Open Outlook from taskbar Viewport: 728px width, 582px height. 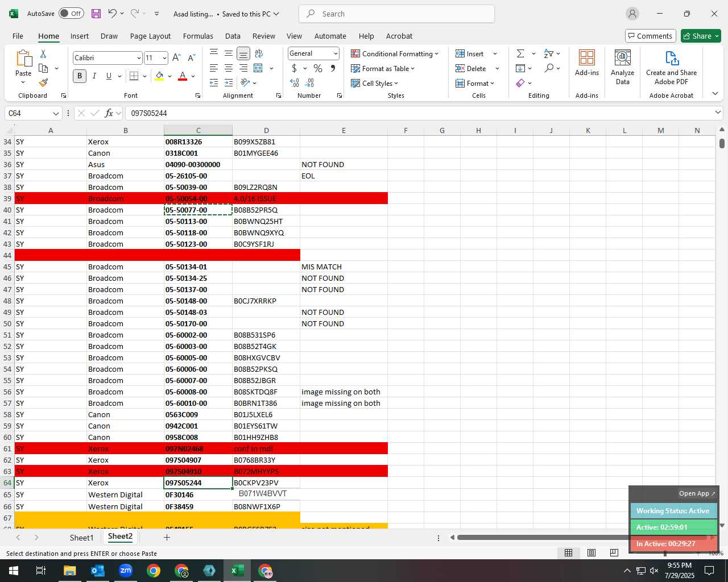tap(98, 571)
